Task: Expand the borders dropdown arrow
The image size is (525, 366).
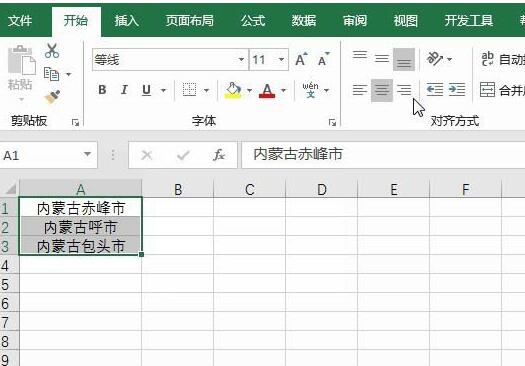Action: [x=206, y=90]
